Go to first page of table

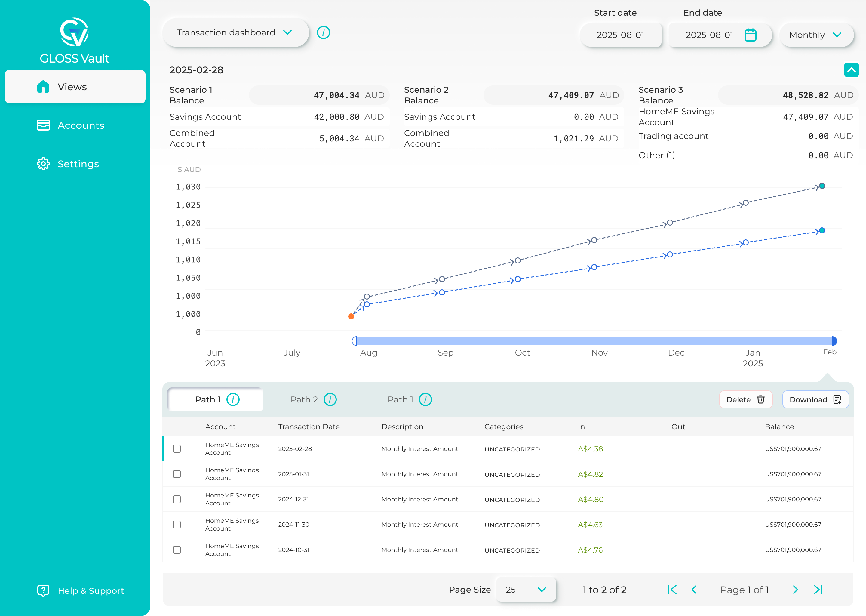672,590
